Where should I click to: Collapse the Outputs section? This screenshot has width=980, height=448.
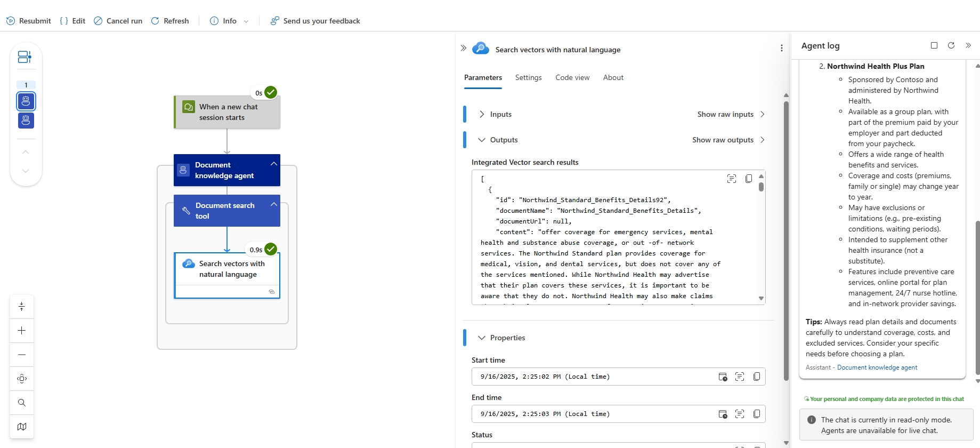coord(482,140)
